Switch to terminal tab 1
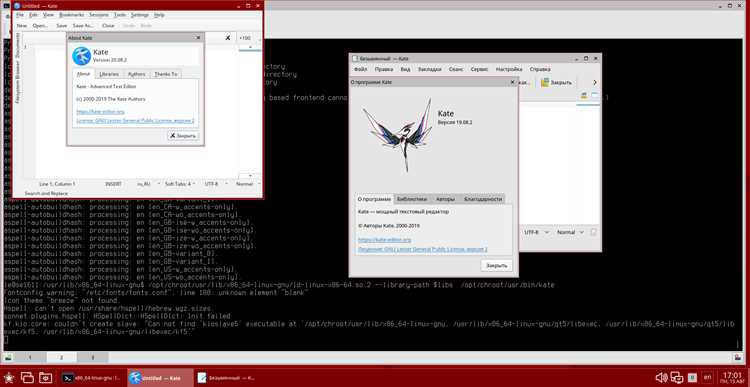The width and height of the screenshot is (750, 387). coord(30,357)
